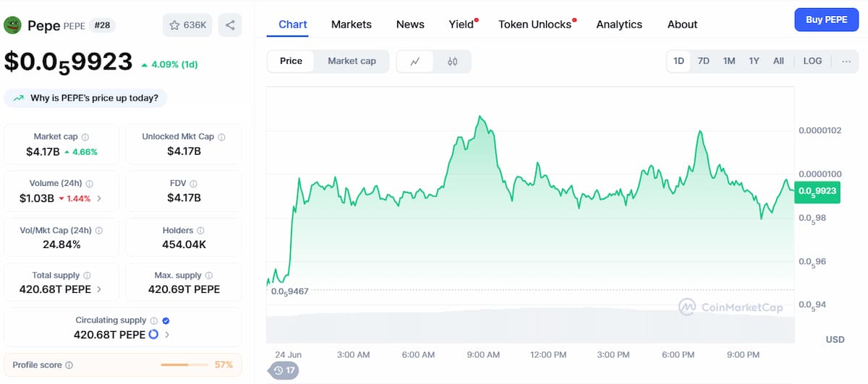Switch to the candlestick chart icon

453,61
